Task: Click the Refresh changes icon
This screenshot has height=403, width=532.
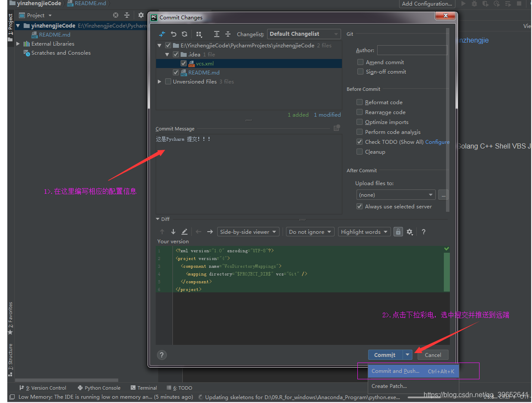Action: pos(185,34)
